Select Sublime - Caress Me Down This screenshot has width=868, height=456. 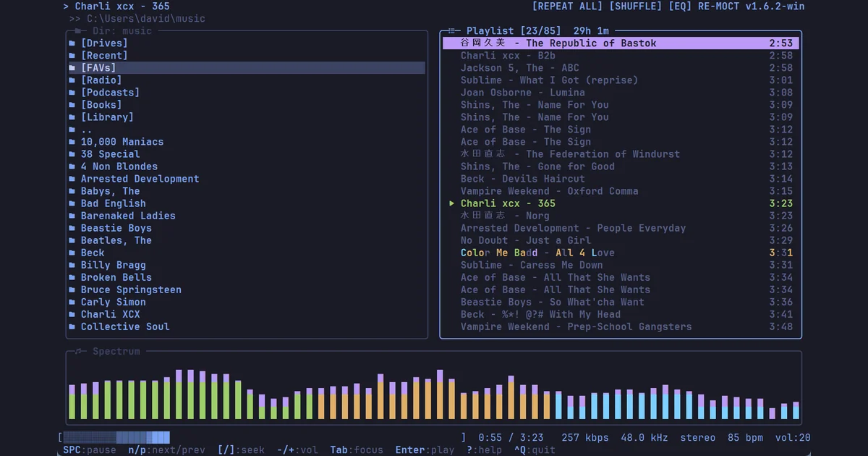pyautogui.click(x=621, y=265)
